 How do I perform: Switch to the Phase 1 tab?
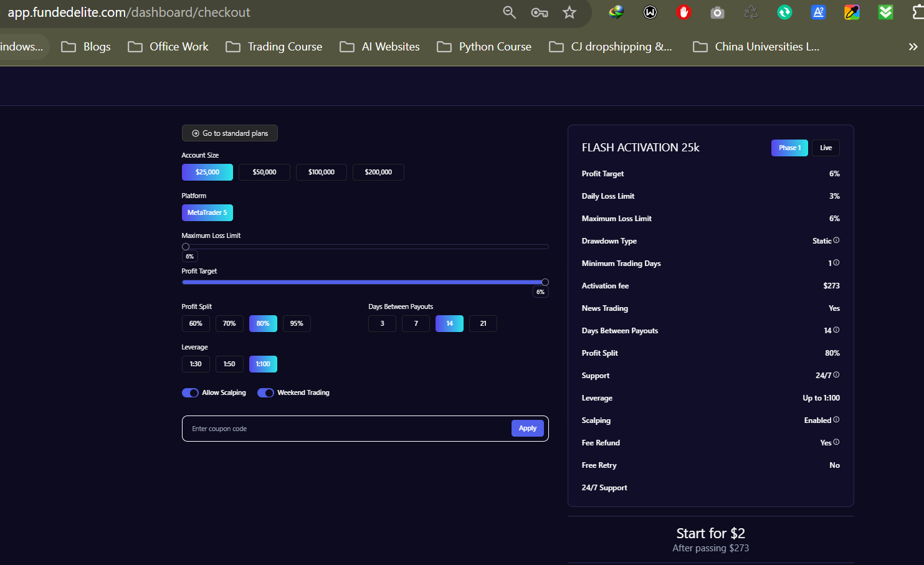(789, 148)
